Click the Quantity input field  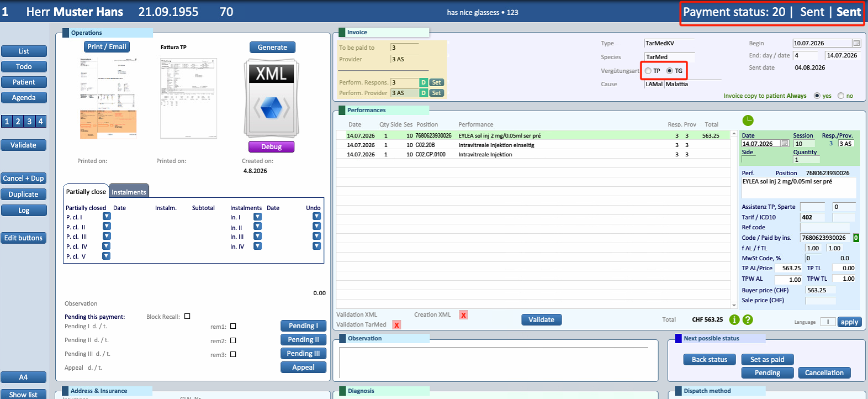pyautogui.click(x=806, y=160)
